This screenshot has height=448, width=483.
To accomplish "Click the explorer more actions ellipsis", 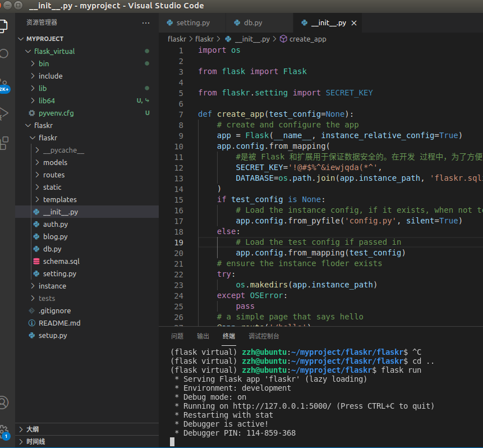I will pyautogui.click(x=146, y=23).
